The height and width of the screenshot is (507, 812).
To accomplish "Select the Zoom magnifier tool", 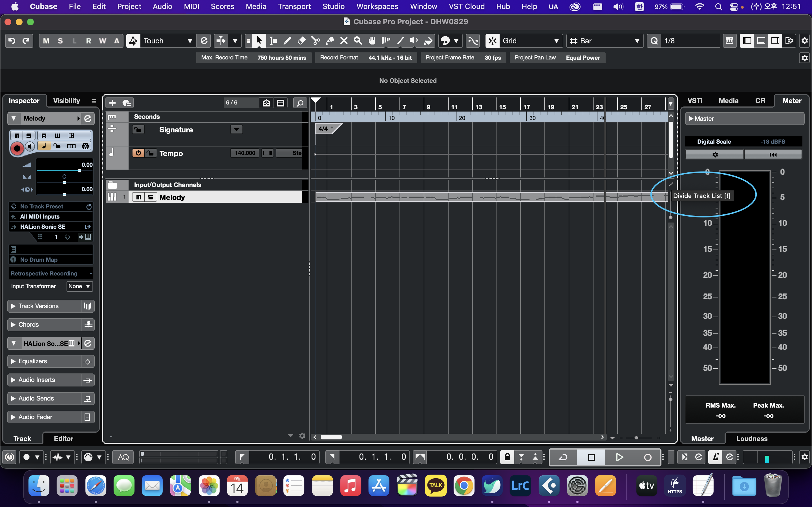I will [358, 41].
